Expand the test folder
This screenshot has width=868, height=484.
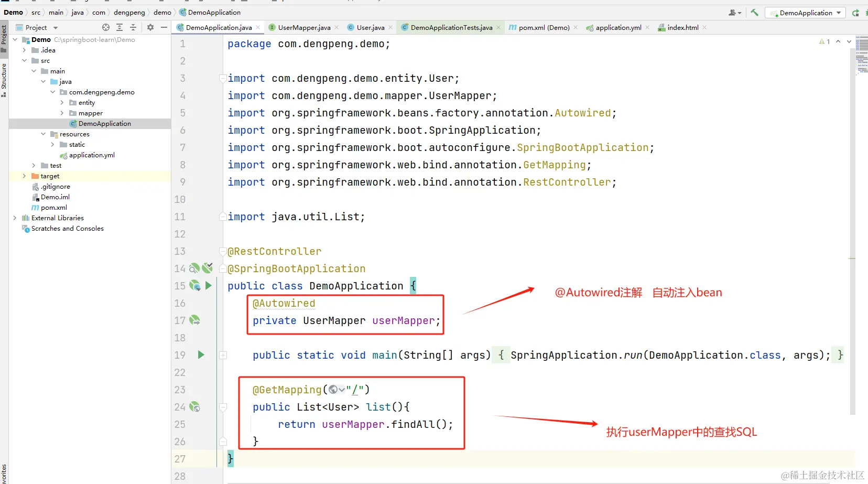click(34, 166)
